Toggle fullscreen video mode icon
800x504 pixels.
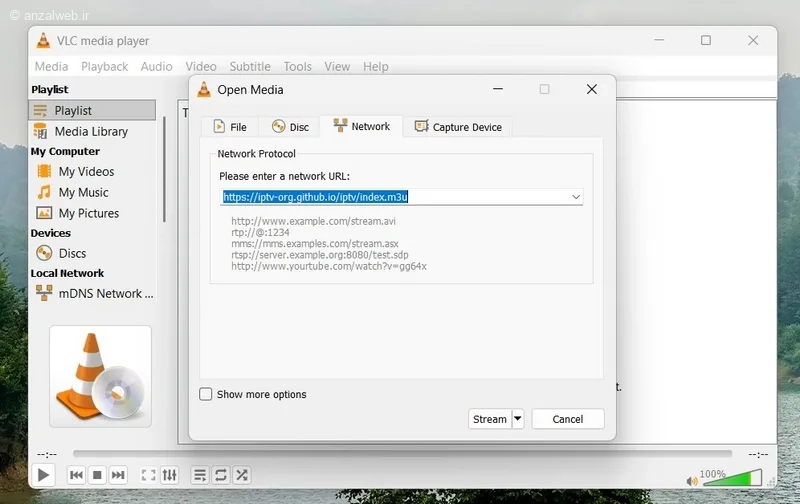click(x=148, y=475)
